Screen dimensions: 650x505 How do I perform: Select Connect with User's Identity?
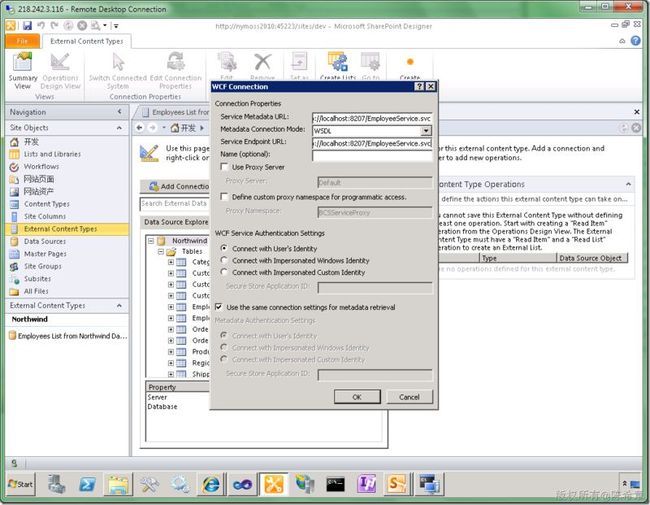click(x=224, y=248)
